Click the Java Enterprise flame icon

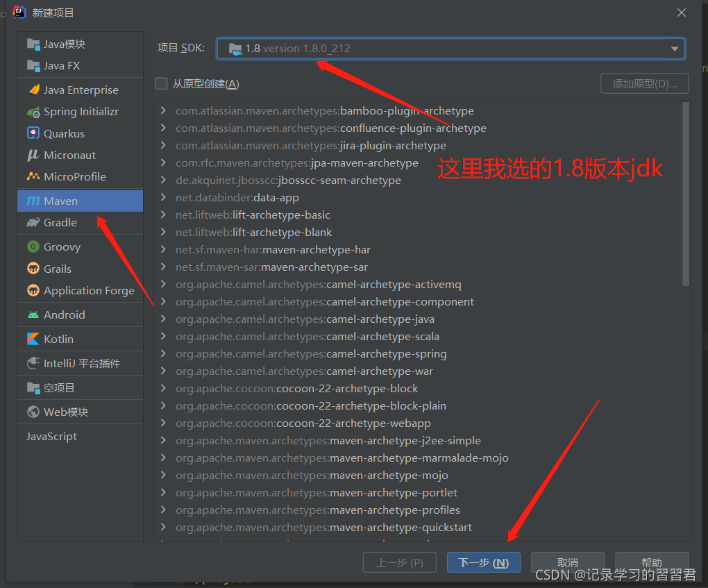pyautogui.click(x=33, y=90)
